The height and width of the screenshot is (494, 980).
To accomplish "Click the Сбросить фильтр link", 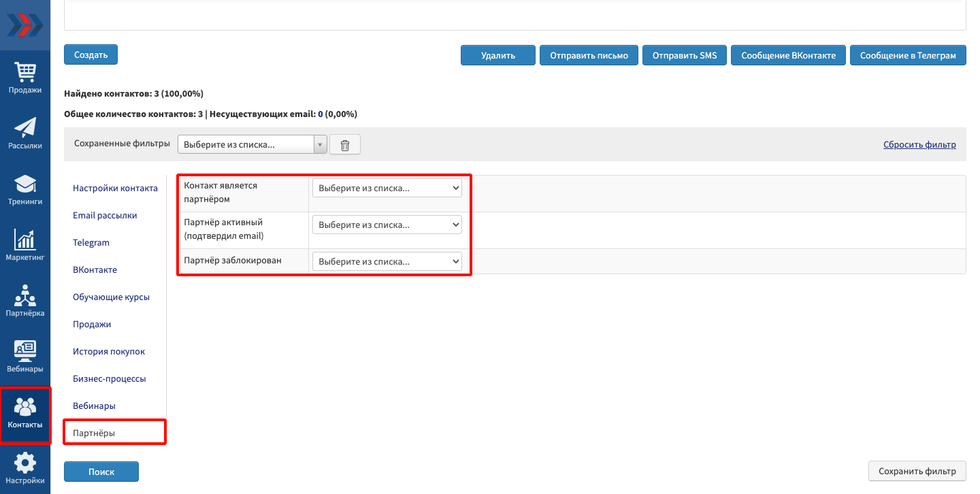I will point(919,145).
